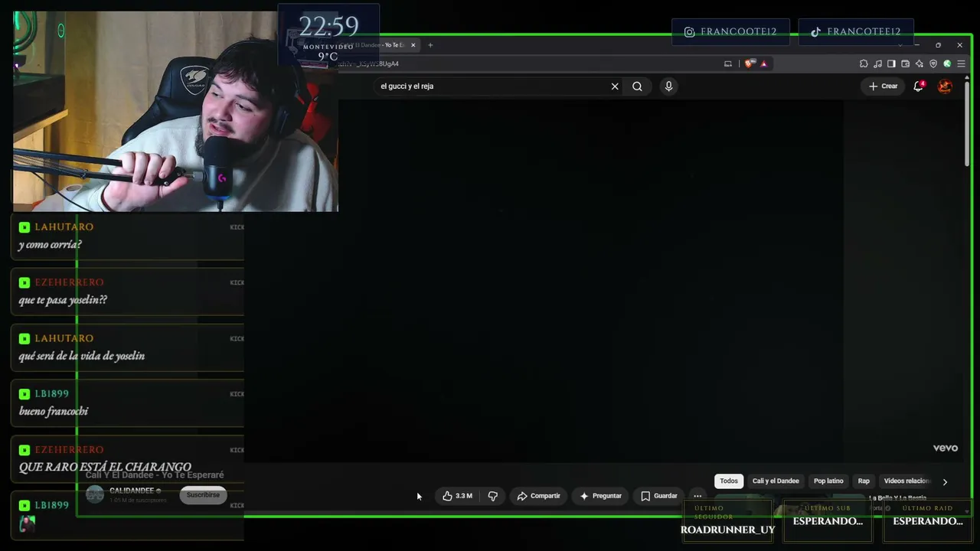Toggle the browser sidebar panel icon
This screenshot has height=551, width=980.
[x=891, y=64]
